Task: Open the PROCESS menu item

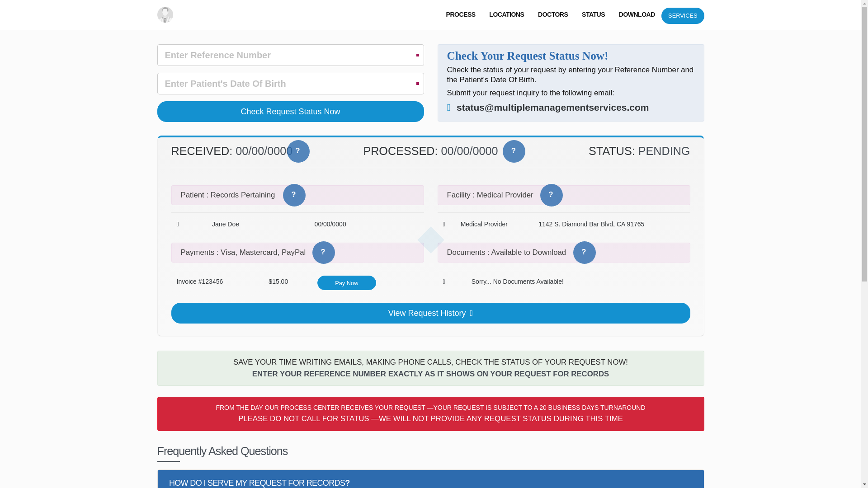Action: pyautogui.click(x=461, y=14)
